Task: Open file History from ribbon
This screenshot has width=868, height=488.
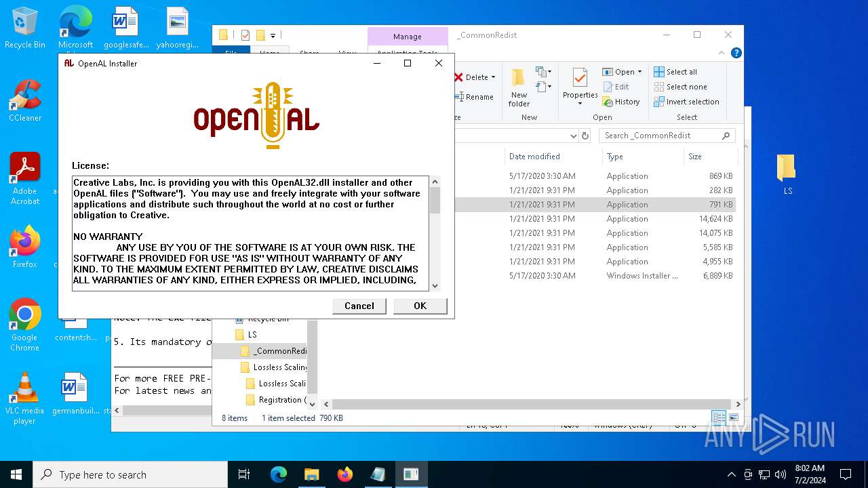Action: (x=620, y=102)
